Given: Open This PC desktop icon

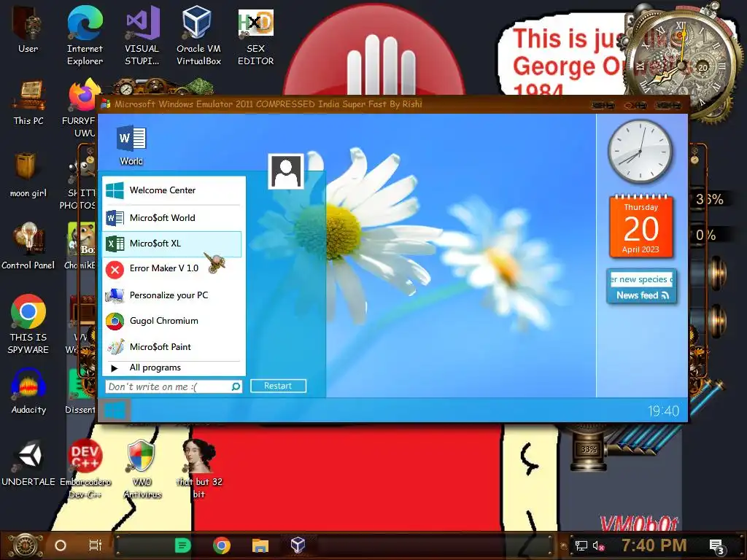Looking at the screenshot, I should tap(28, 102).
